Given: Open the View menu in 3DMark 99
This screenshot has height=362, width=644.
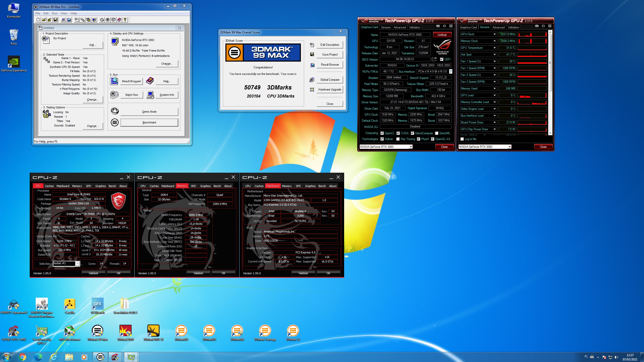Looking at the screenshot, I should [x=64, y=13].
